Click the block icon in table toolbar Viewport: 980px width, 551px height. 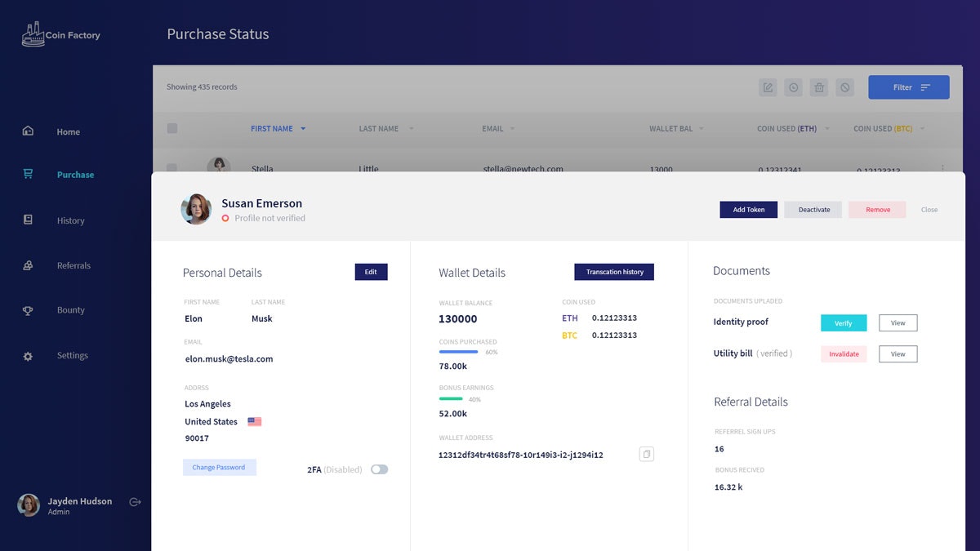click(x=845, y=87)
